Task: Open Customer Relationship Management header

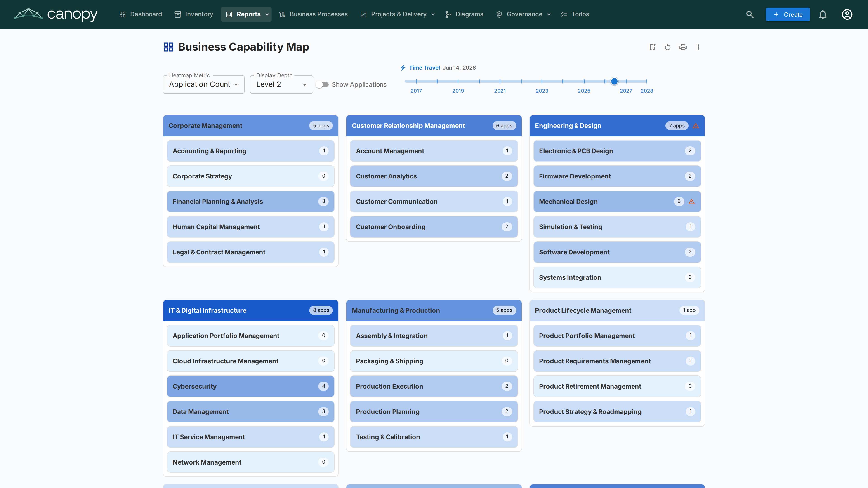Action: pyautogui.click(x=434, y=126)
